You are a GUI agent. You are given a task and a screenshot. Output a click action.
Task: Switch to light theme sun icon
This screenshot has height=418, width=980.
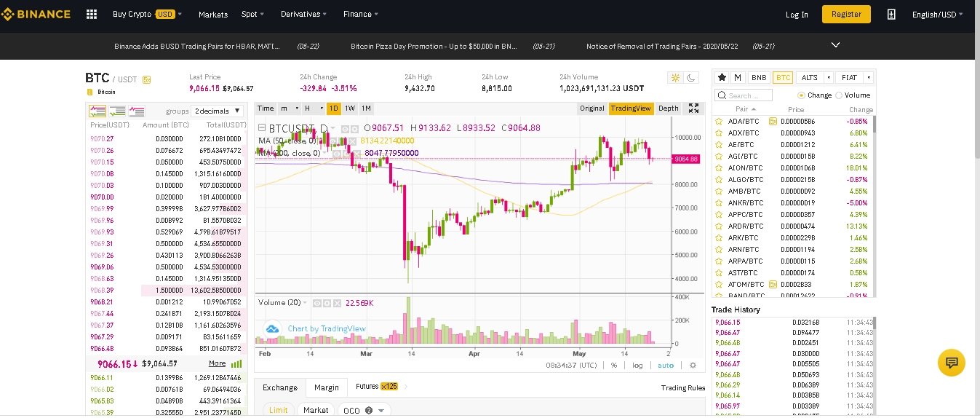pos(675,77)
